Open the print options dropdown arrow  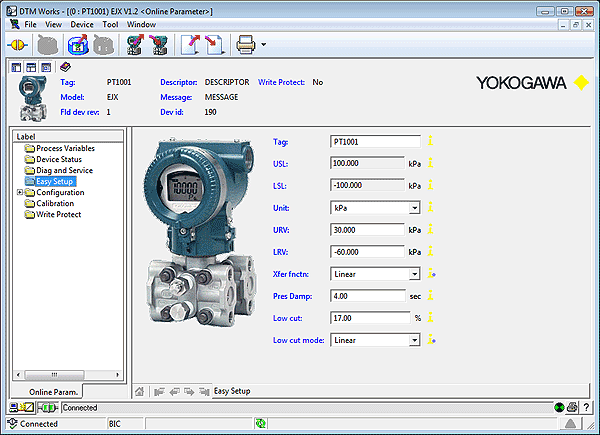263,45
